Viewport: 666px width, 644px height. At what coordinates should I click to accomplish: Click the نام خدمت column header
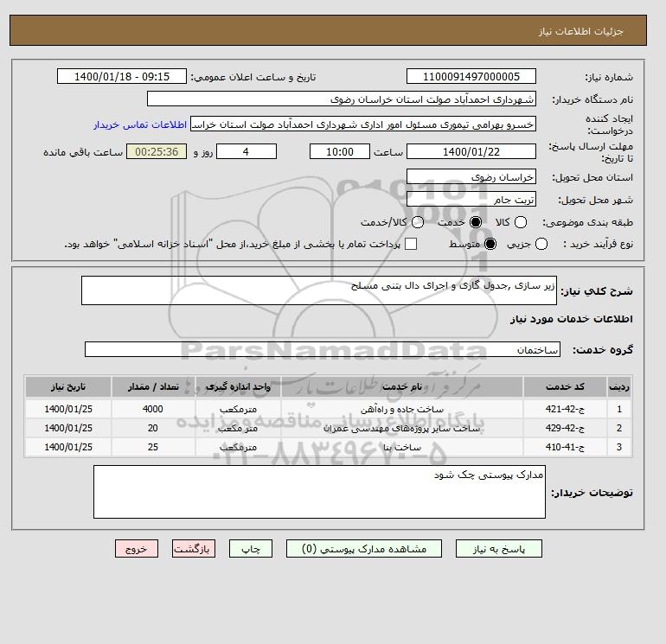click(x=402, y=386)
